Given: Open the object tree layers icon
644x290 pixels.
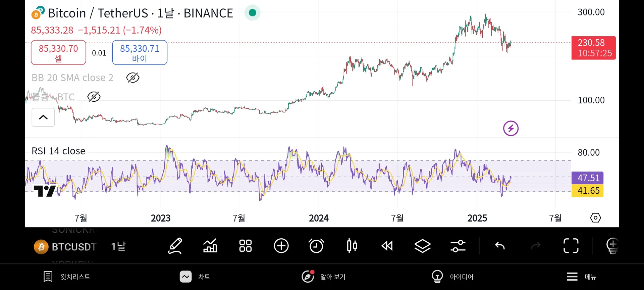Looking at the screenshot, I should pos(422,246).
